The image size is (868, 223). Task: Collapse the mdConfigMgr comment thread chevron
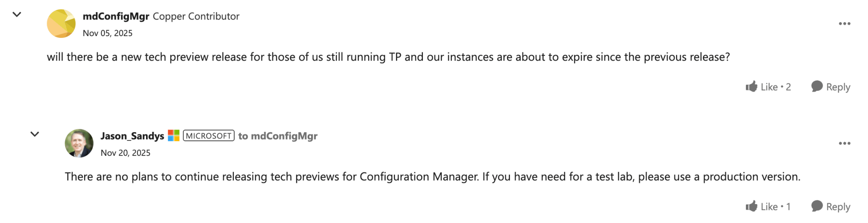tap(17, 14)
